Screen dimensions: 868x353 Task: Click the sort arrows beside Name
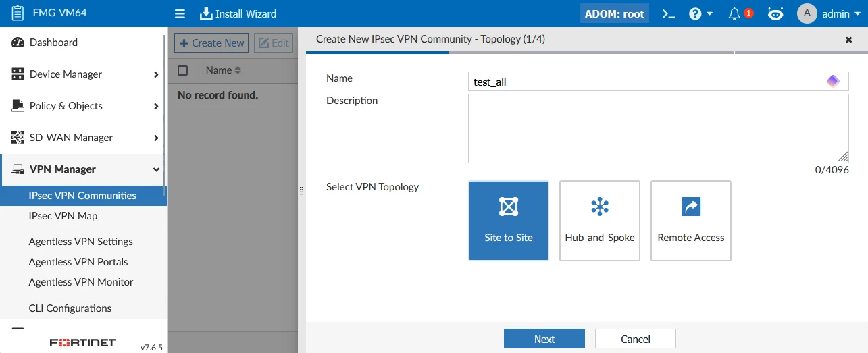(x=237, y=70)
